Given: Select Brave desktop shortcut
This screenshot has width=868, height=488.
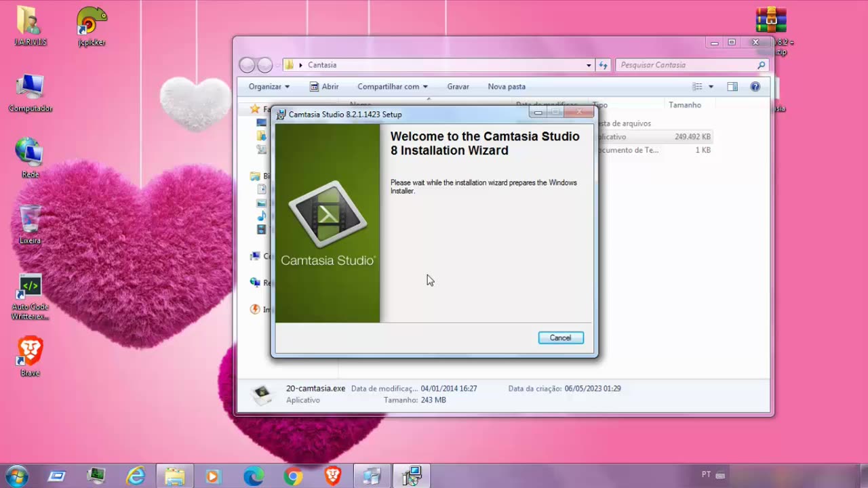Looking at the screenshot, I should pos(30,357).
